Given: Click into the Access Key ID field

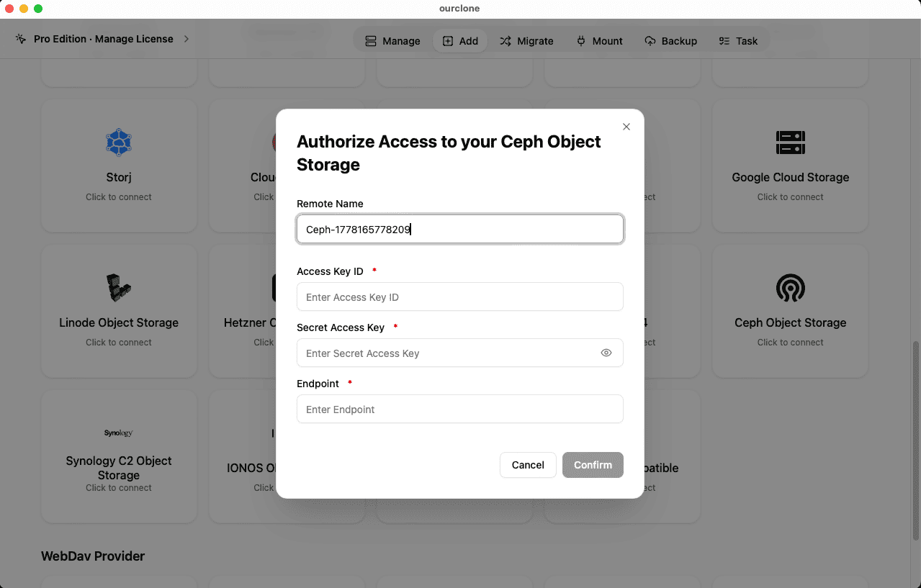Looking at the screenshot, I should 460,297.
